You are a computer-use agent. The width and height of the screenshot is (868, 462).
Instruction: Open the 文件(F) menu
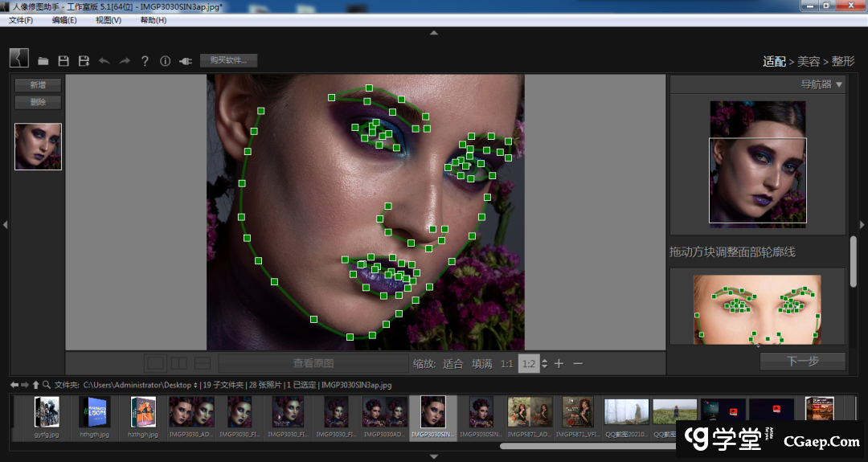coord(21,20)
